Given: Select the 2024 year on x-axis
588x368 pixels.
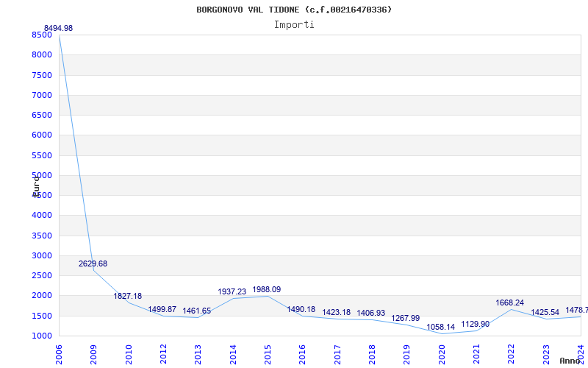Looking at the screenshot, I should 581,353.
